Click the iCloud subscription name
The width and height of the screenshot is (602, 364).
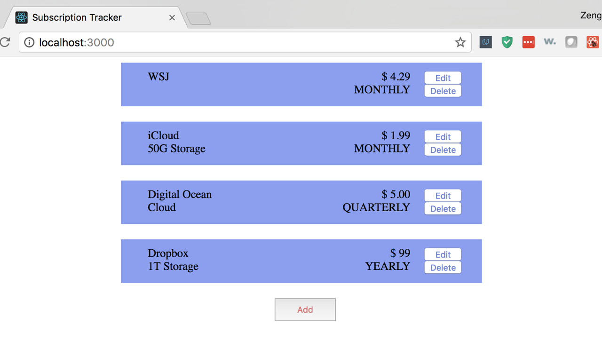[163, 135]
